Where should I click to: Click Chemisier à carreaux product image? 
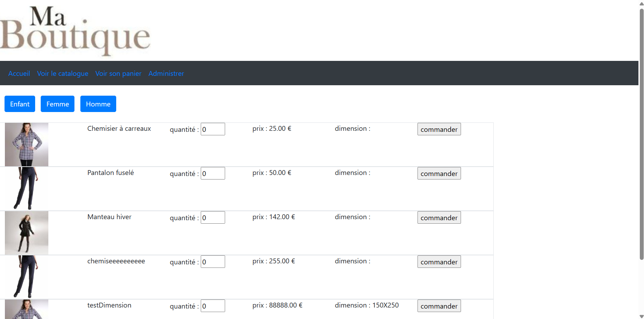(26, 144)
